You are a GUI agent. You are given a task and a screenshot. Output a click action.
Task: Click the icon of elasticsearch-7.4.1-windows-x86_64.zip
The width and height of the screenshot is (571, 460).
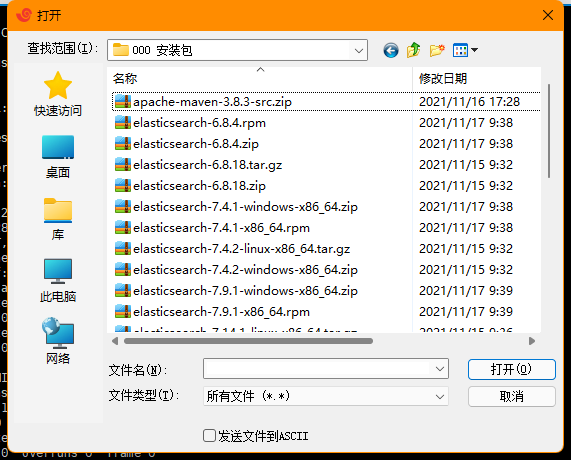tap(123, 207)
